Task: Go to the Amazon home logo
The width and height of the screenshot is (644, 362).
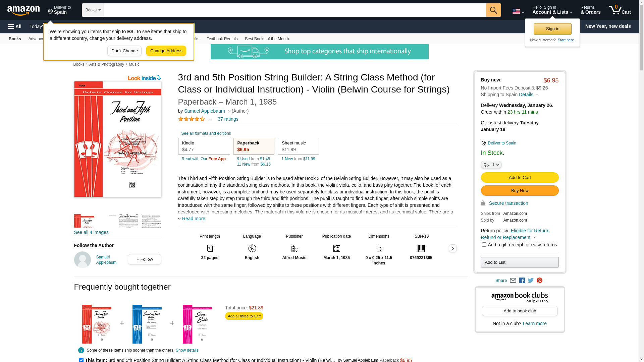Action: coord(23,11)
